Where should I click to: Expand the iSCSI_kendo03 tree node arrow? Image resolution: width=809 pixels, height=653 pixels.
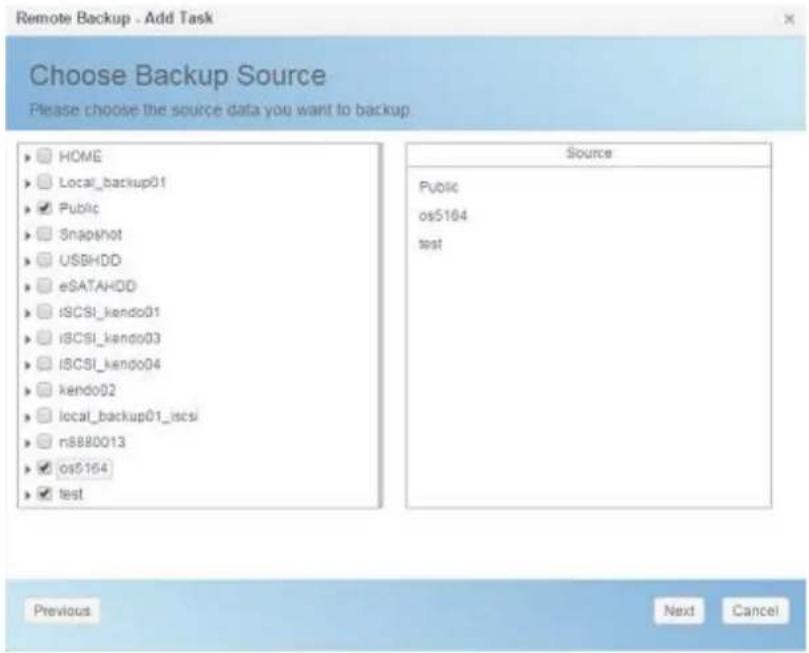[x=28, y=339]
